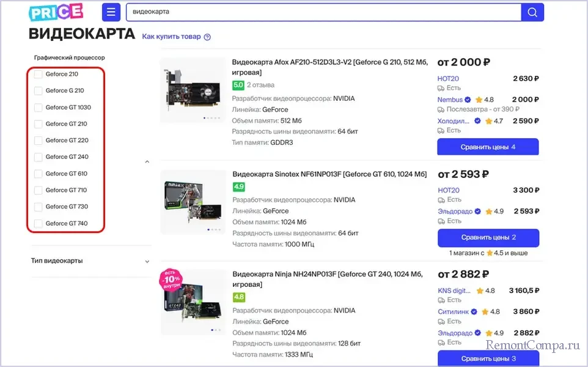Screen dimensions: 588x367
Task: Click the question mark help icon
Action: tap(207, 37)
